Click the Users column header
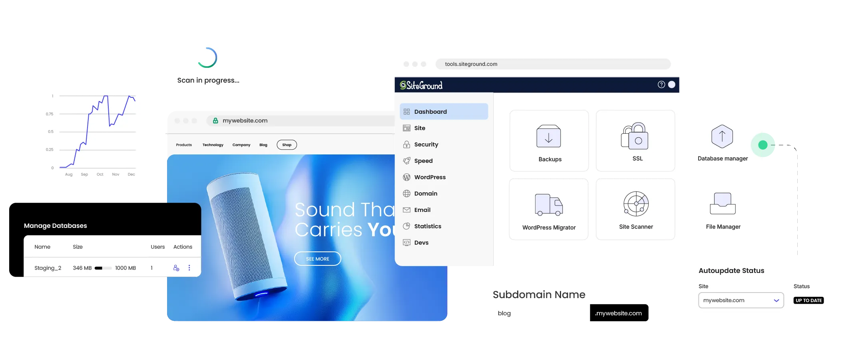 click(x=158, y=247)
